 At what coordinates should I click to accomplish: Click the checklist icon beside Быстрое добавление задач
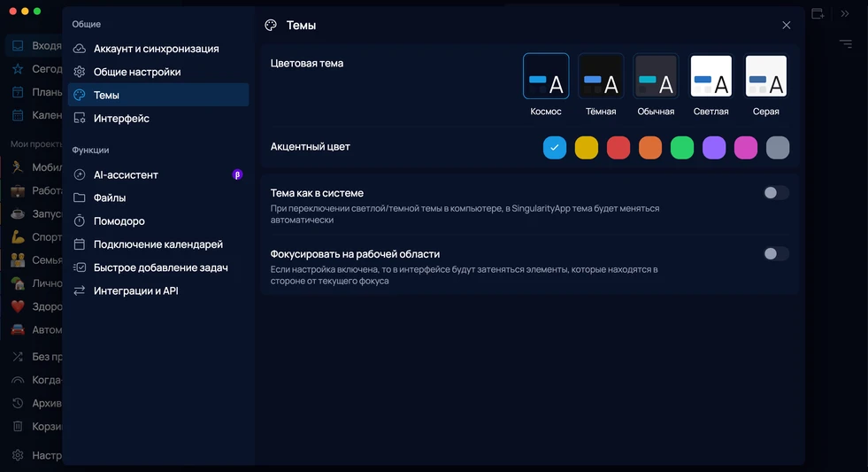(x=80, y=267)
